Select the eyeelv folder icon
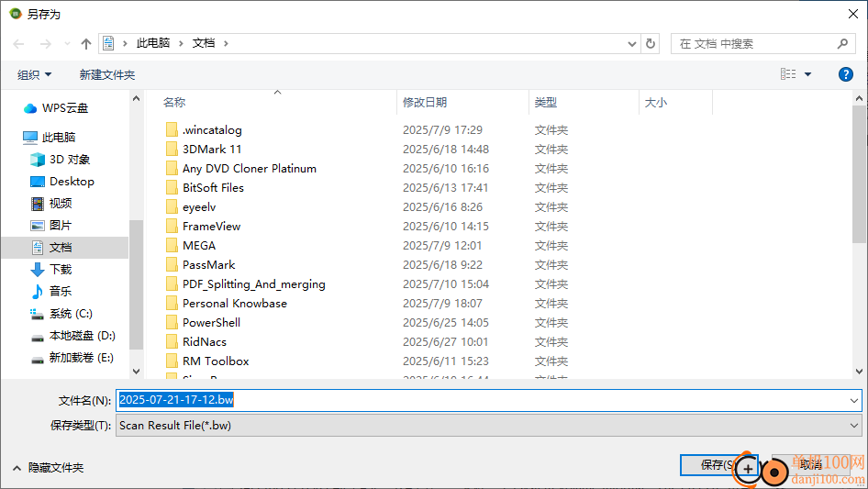868x489 pixels. click(x=172, y=207)
